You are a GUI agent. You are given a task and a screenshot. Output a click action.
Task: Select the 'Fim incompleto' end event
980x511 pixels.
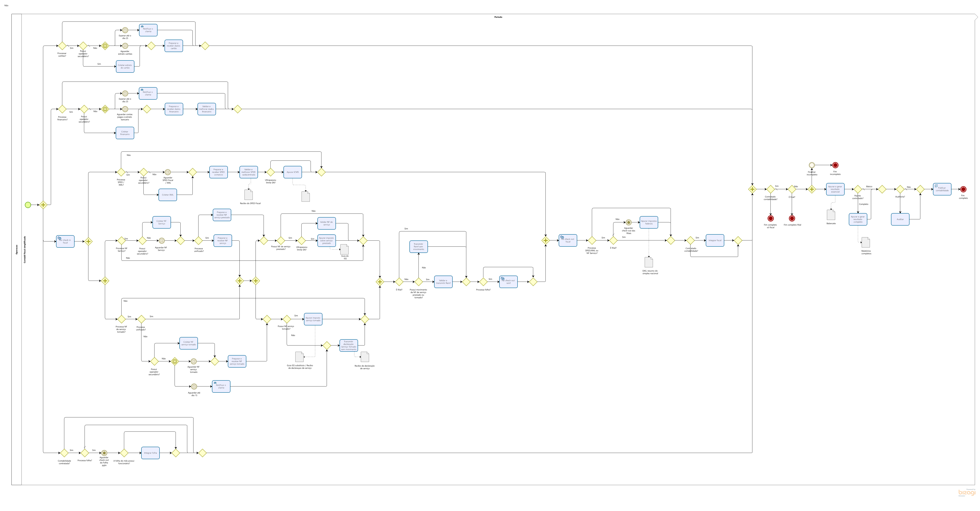click(835, 165)
